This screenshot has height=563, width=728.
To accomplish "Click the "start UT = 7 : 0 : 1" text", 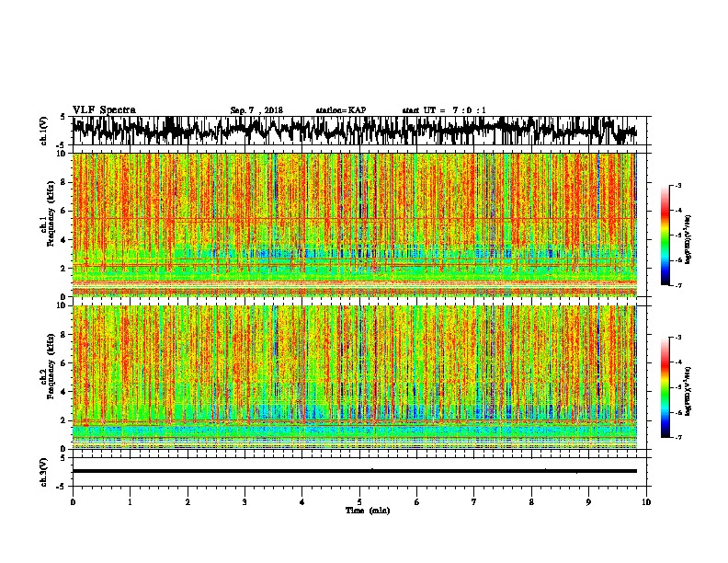I will [444, 110].
